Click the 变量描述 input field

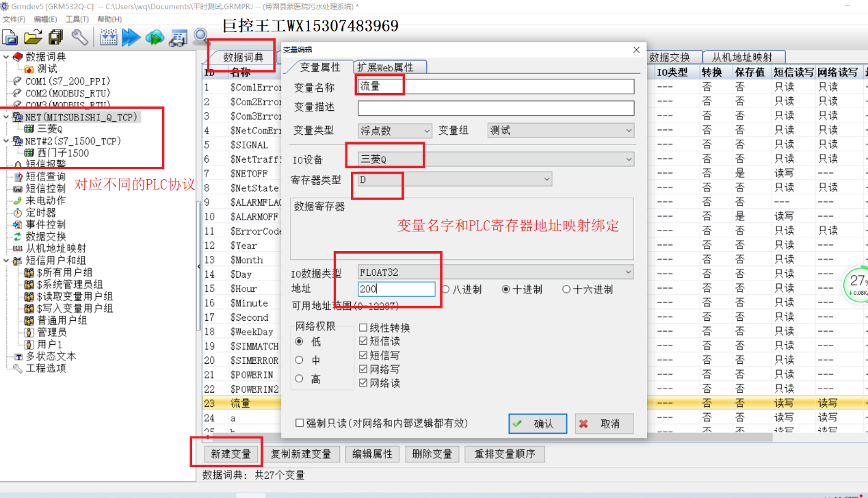tap(496, 108)
